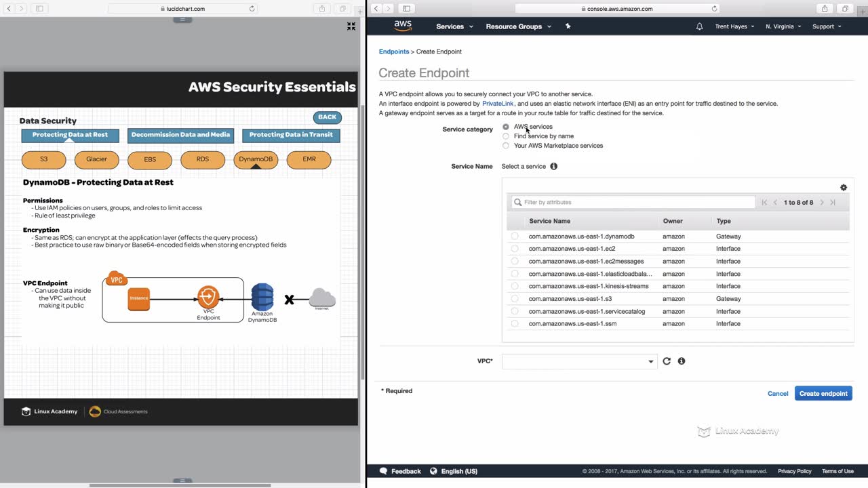Open the RDS section on the slide
868x488 pixels.
[203, 159]
